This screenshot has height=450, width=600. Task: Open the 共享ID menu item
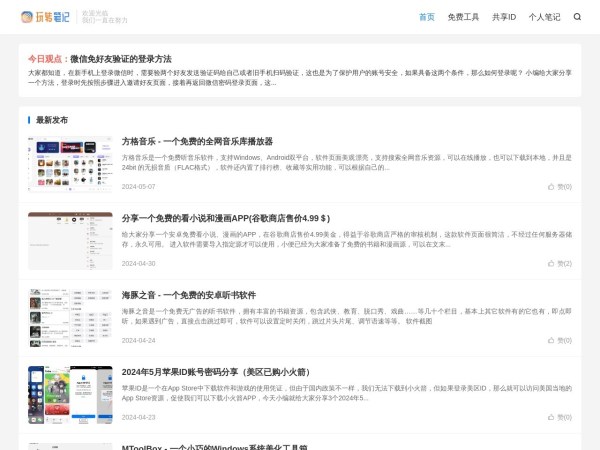point(504,17)
